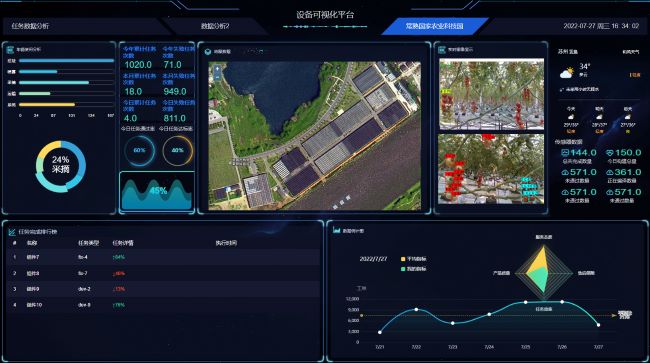Select the 7/25 data point on line chart
The image size is (650, 363).
click(x=525, y=302)
